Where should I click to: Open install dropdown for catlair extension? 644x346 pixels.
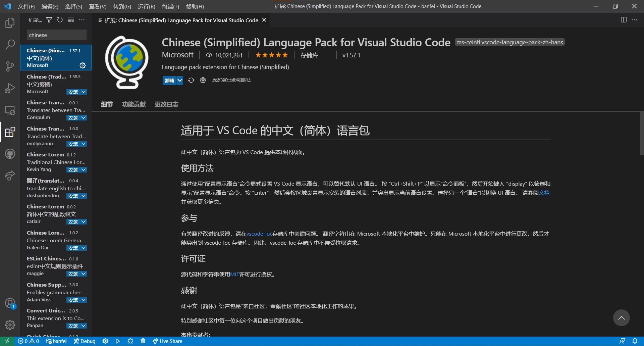pyautogui.click(x=84, y=222)
